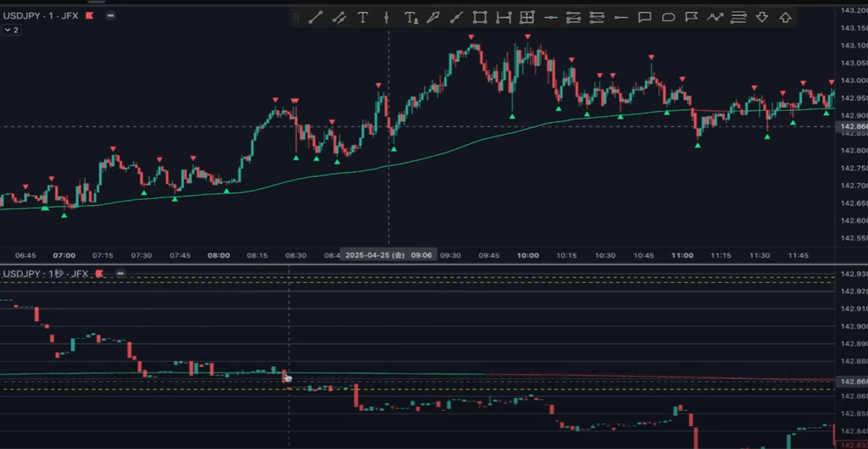Choose the rectangle shape drawing tool
The width and height of the screenshot is (868, 449).
[x=480, y=17]
